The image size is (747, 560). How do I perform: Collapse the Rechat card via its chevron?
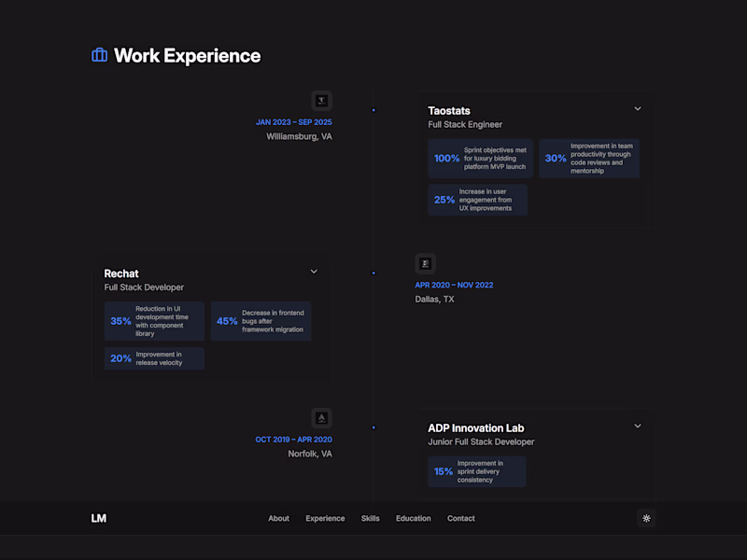[314, 271]
